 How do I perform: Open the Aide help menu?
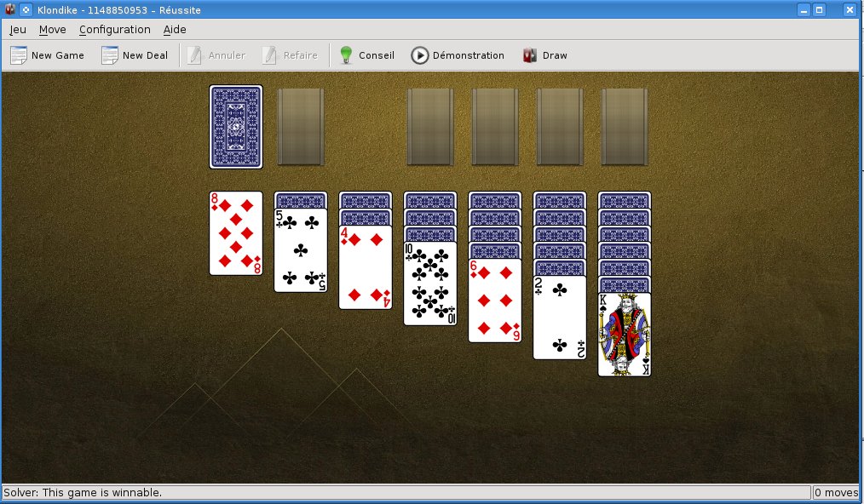point(175,30)
